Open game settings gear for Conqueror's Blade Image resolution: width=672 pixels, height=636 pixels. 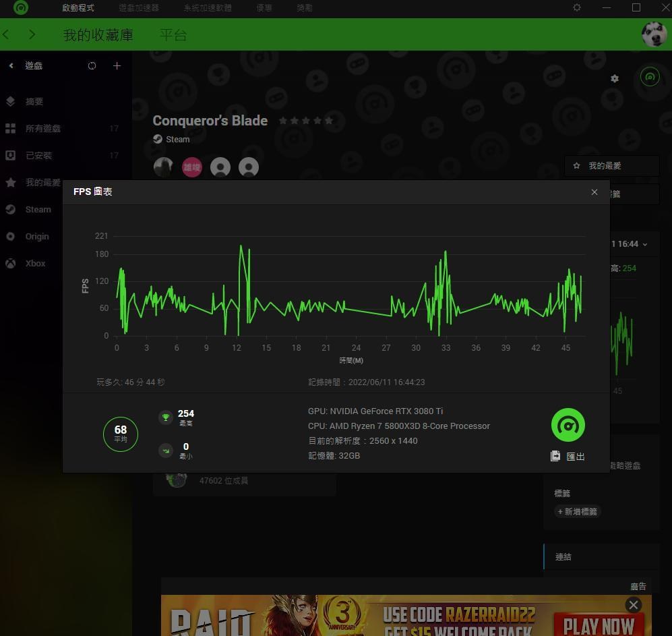(x=614, y=78)
